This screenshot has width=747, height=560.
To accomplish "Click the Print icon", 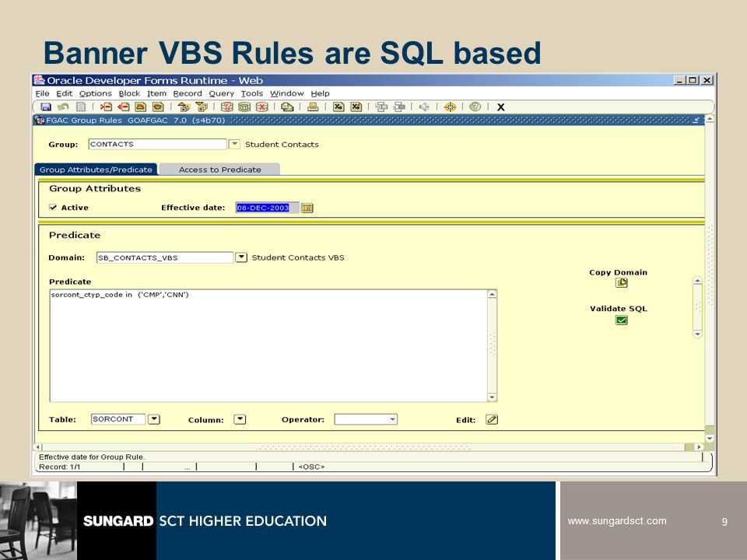I will 313,107.
